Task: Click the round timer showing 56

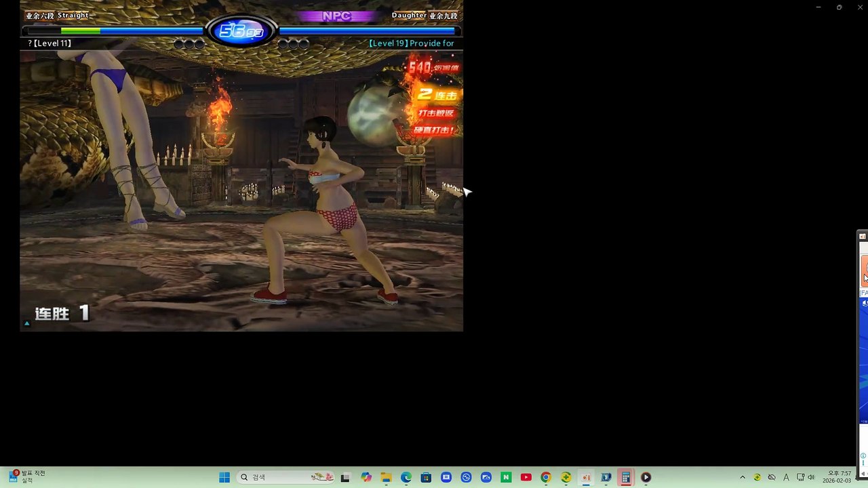Action: tap(241, 31)
